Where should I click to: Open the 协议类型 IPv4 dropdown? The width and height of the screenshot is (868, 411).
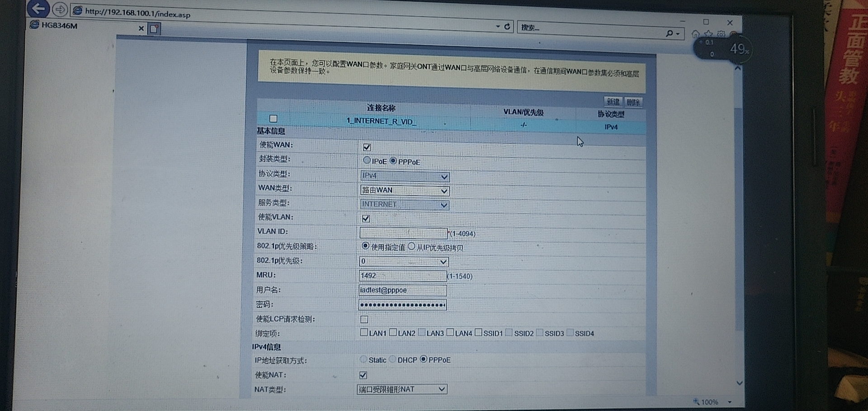pyautogui.click(x=405, y=176)
